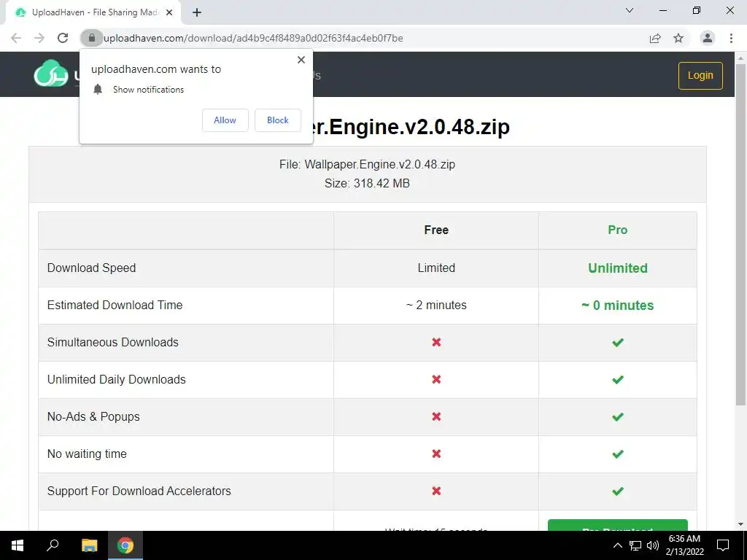Click the volume speaker tray icon
747x560 pixels.
click(x=653, y=545)
